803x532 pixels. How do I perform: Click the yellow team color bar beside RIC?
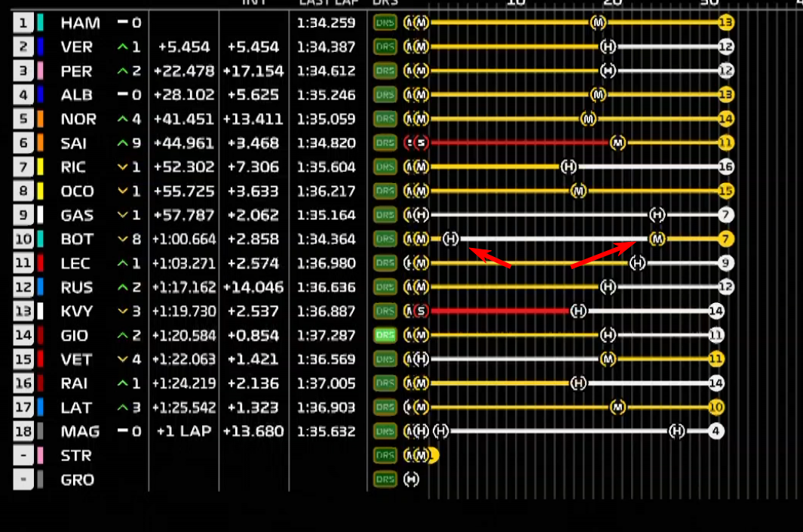pos(41,167)
